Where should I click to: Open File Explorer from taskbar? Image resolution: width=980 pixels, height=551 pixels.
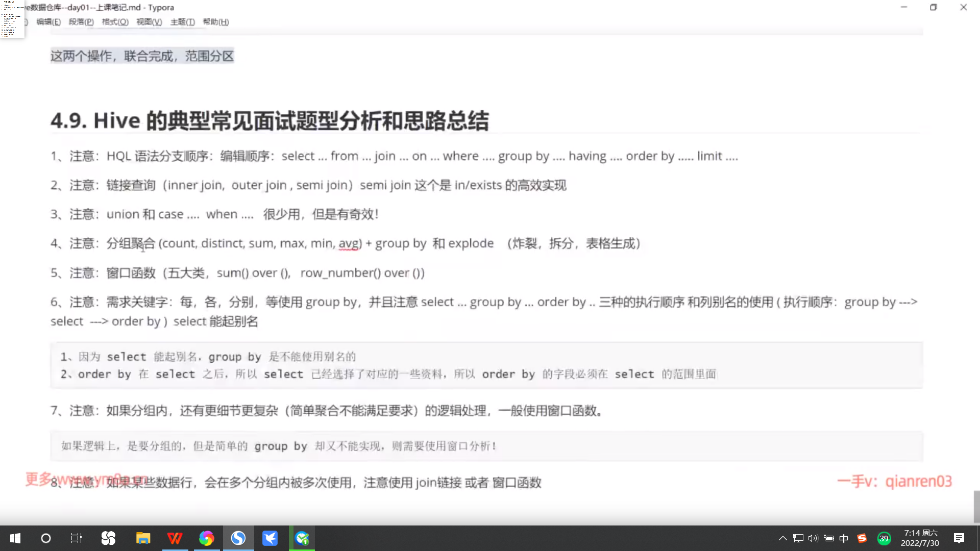coord(143,538)
